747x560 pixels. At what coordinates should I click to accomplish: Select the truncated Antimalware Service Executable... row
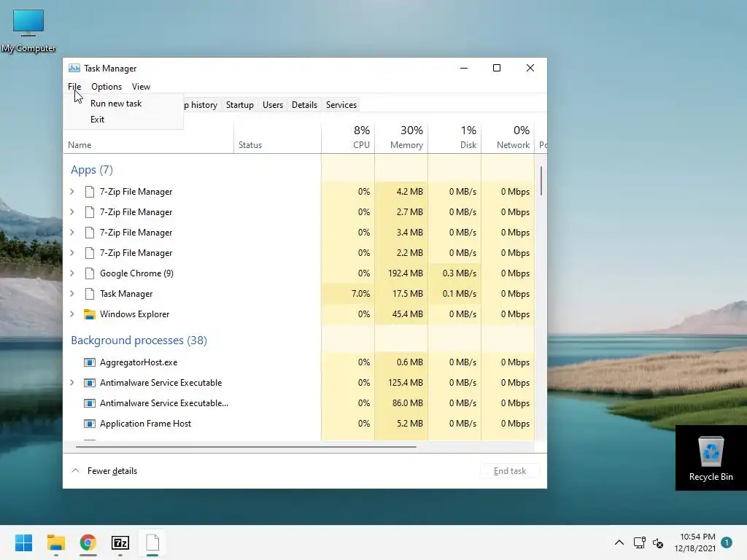click(298, 403)
